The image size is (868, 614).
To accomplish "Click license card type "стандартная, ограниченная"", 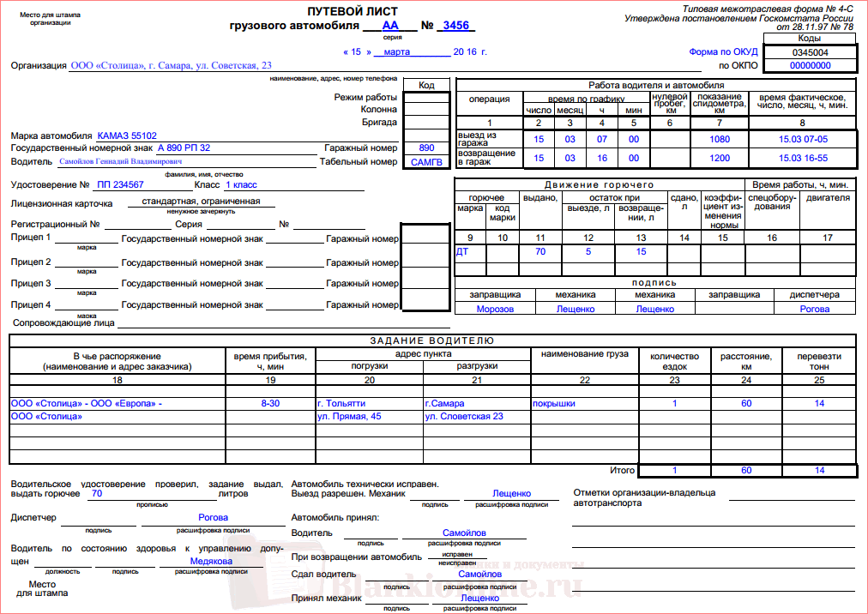I will (x=201, y=201).
